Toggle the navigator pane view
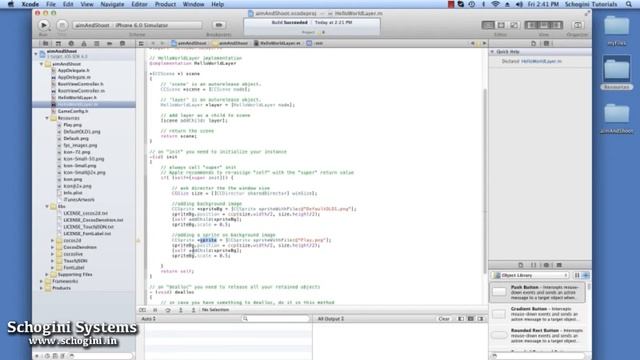 [x=532, y=25]
